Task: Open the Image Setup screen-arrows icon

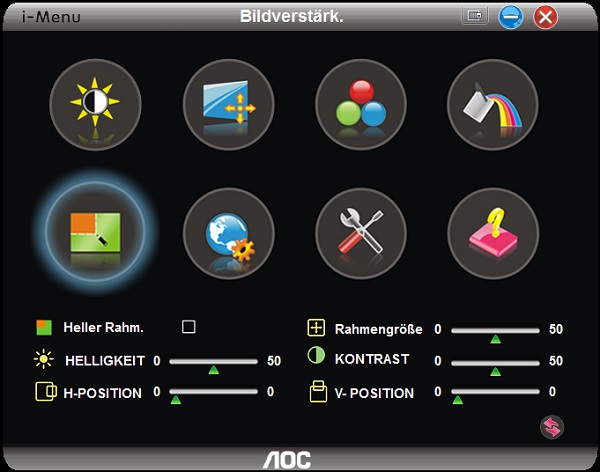Action: 228,105
